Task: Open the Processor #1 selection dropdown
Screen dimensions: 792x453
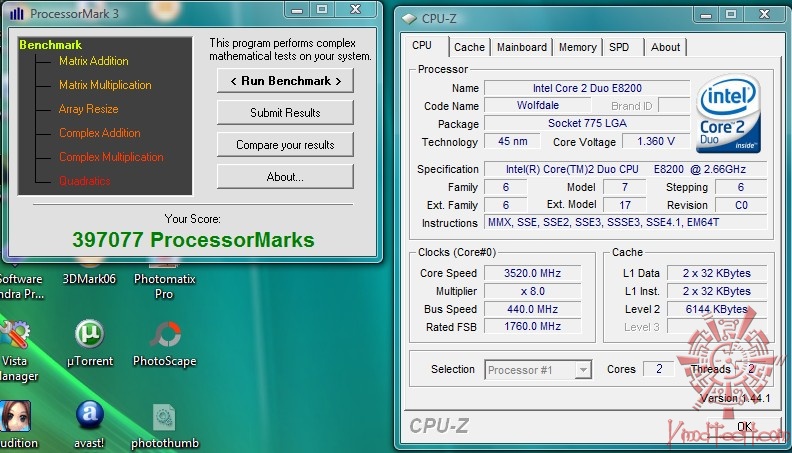Action: click(x=538, y=370)
